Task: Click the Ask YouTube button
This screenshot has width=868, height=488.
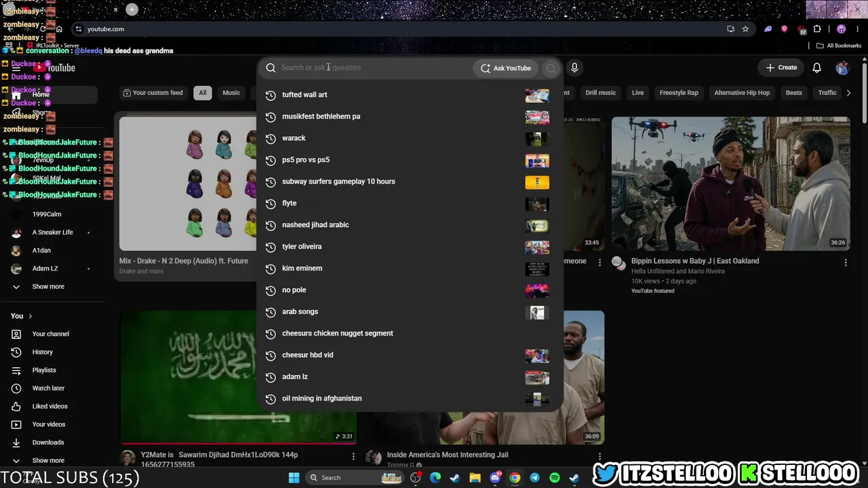Action: [x=506, y=68]
